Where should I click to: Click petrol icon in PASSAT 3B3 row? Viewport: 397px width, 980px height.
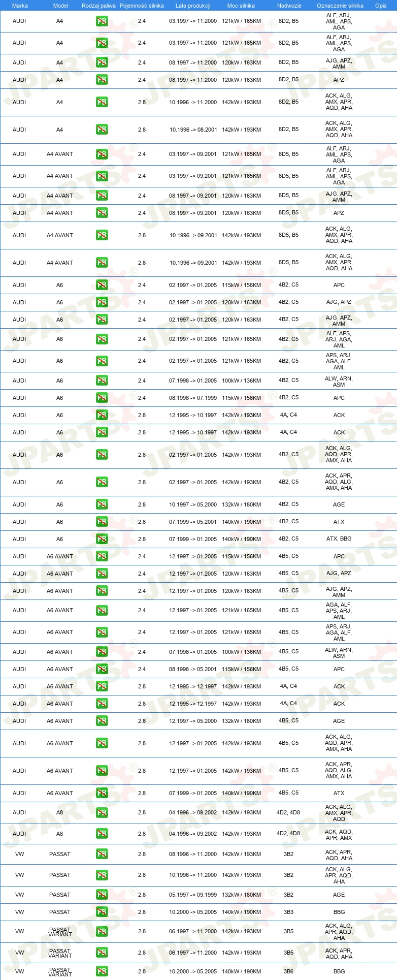click(102, 912)
